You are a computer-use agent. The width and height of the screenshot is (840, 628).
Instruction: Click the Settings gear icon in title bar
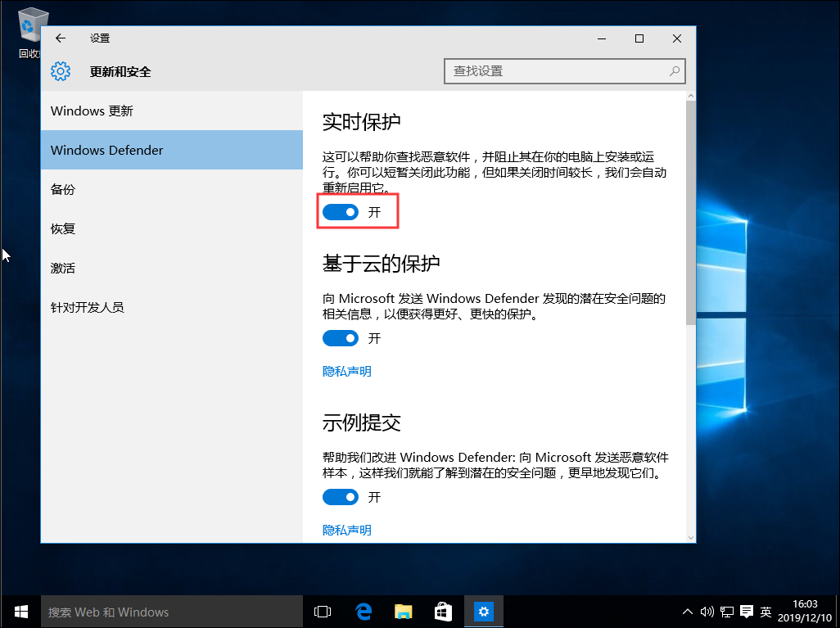61,71
